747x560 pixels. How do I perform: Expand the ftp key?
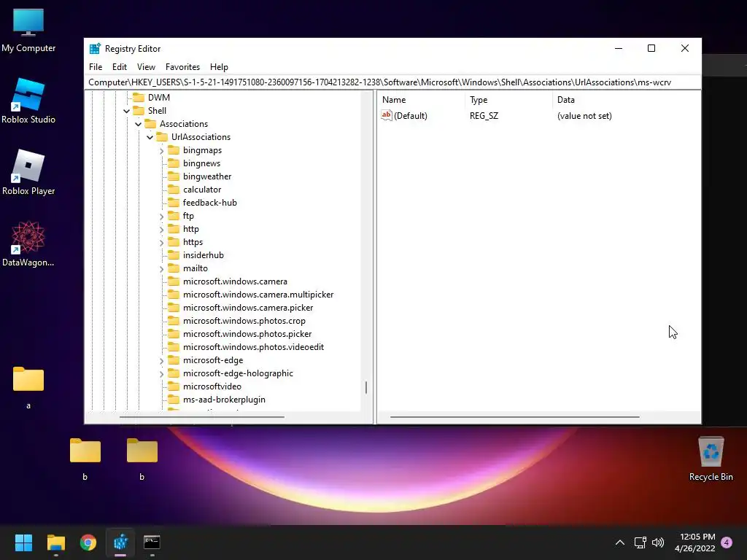coord(161,216)
